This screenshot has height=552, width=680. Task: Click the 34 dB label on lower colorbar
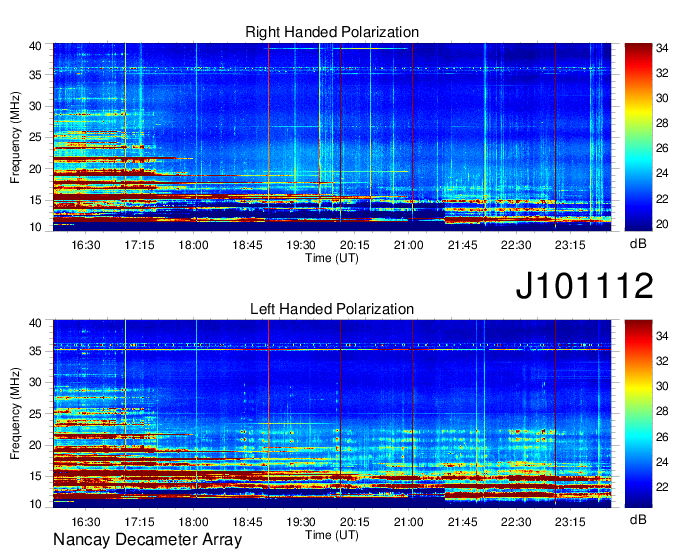662,336
